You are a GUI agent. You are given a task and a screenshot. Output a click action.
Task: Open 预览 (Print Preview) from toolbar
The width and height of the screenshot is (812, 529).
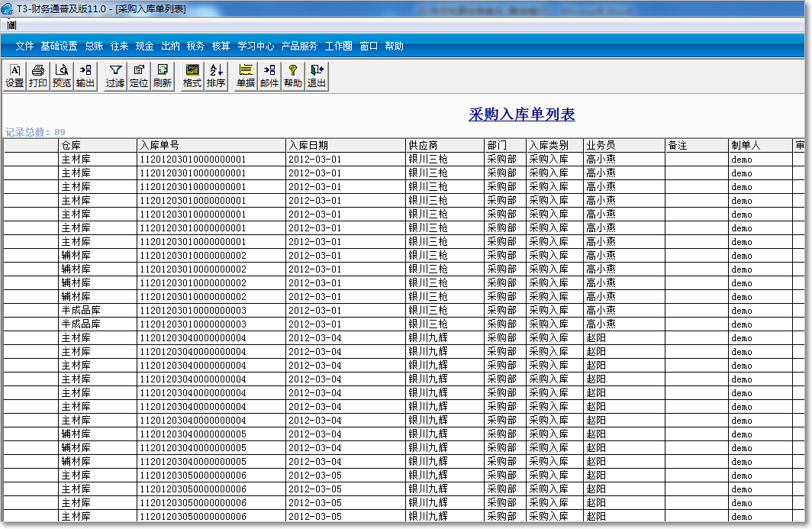[x=62, y=76]
